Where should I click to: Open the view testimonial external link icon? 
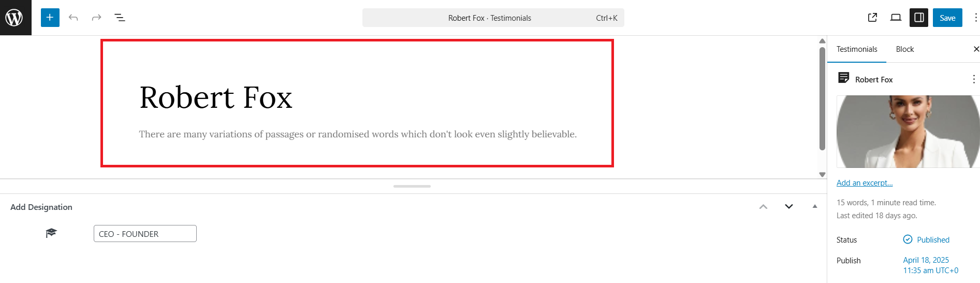[x=872, y=18]
